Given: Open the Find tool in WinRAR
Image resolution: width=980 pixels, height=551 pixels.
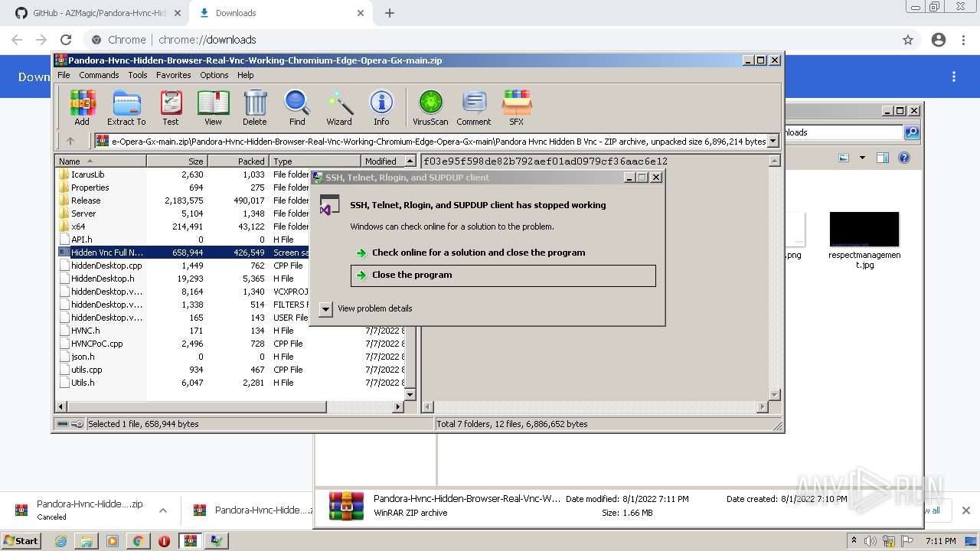Looking at the screenshot, I should coord(297,107).
